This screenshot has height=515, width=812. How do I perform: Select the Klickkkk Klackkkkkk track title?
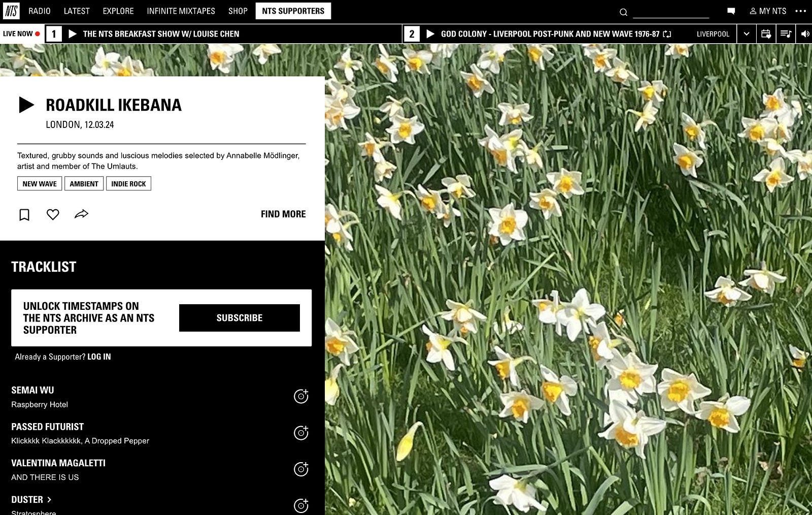(80, 441)
